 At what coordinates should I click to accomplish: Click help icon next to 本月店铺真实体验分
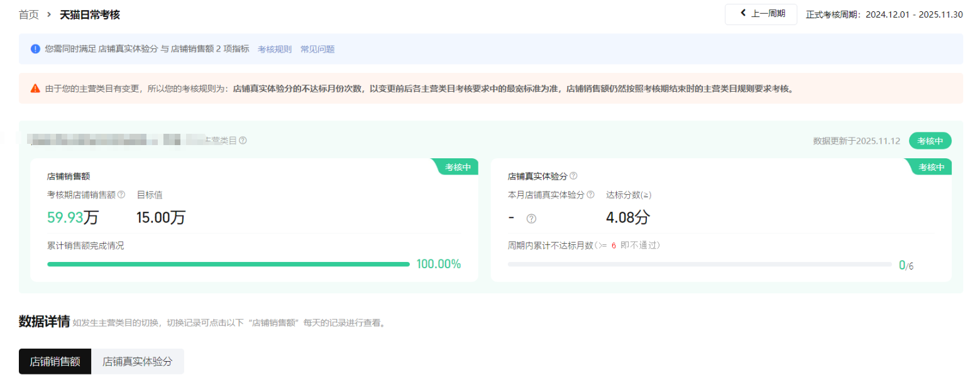click(x=590, y=195)
